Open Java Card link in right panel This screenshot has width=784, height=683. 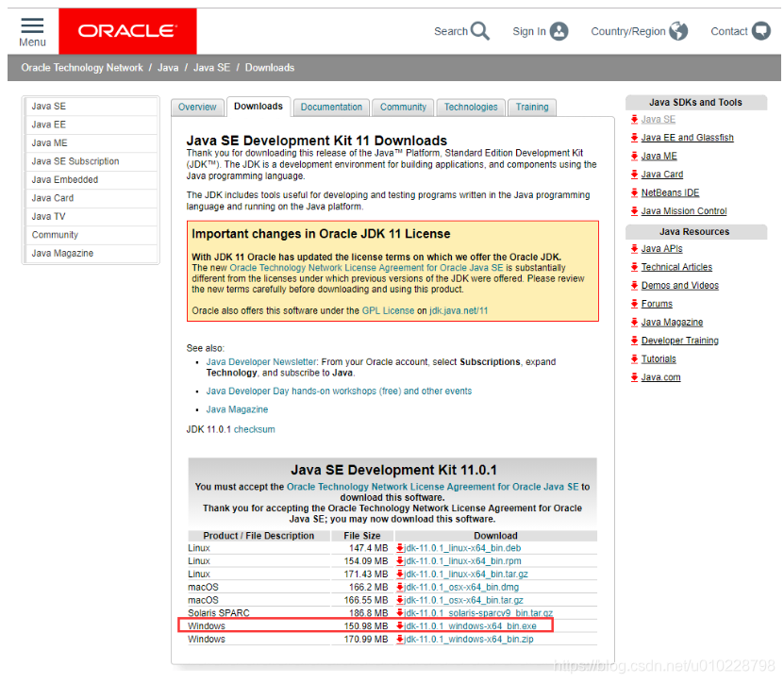(662, 174)
